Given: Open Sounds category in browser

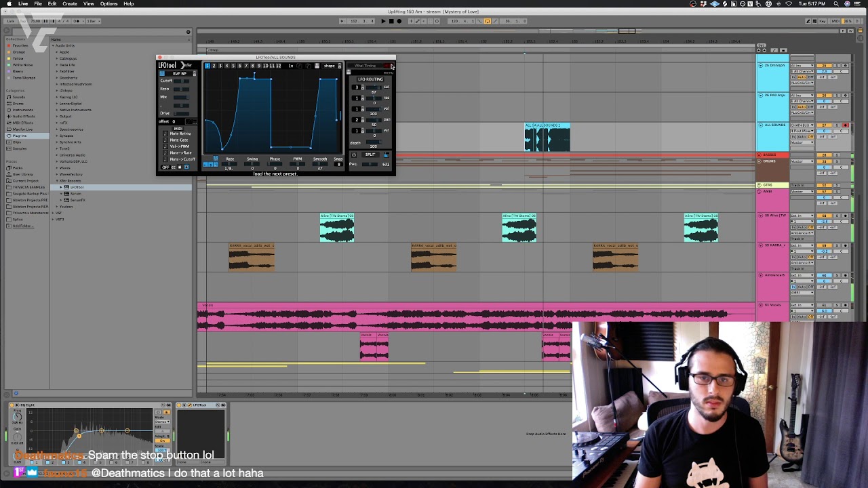Looking at the screenshot, I should pyautogui.click(x=18, y=97).
